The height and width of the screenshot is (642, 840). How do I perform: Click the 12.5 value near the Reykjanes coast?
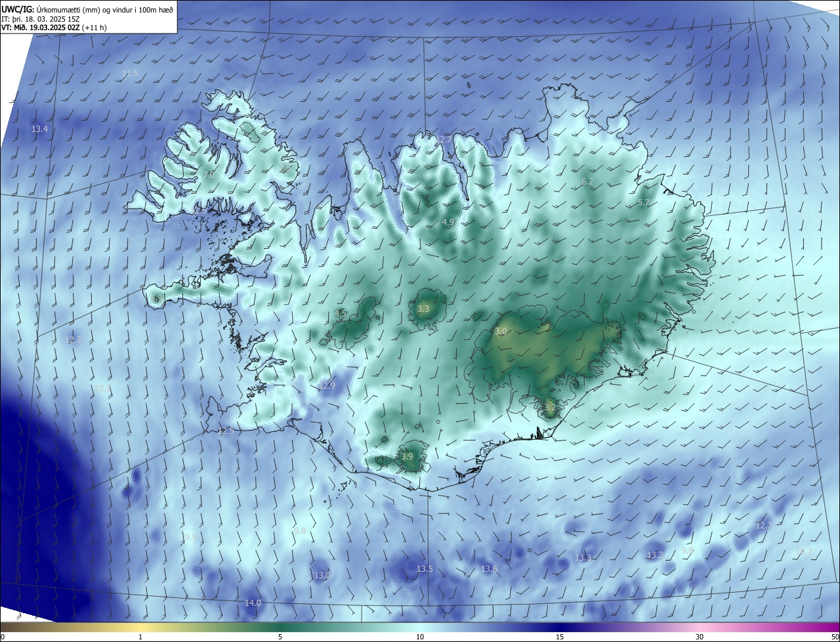(x=226, y=431)
